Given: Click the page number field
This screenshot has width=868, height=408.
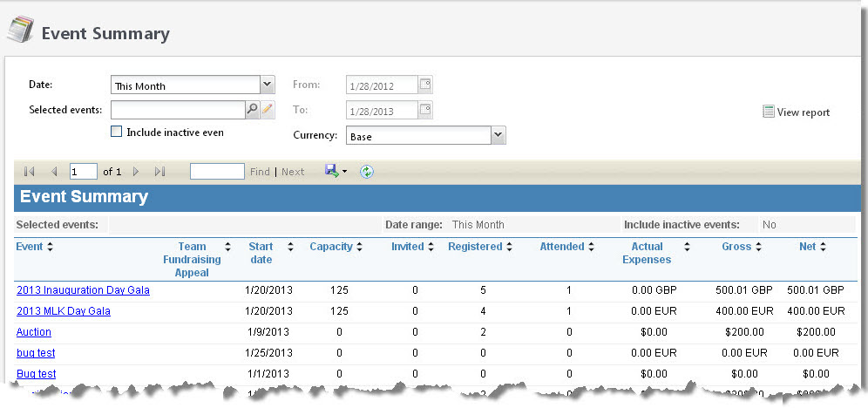Looking at the screenshot, I should pos(84,172).
